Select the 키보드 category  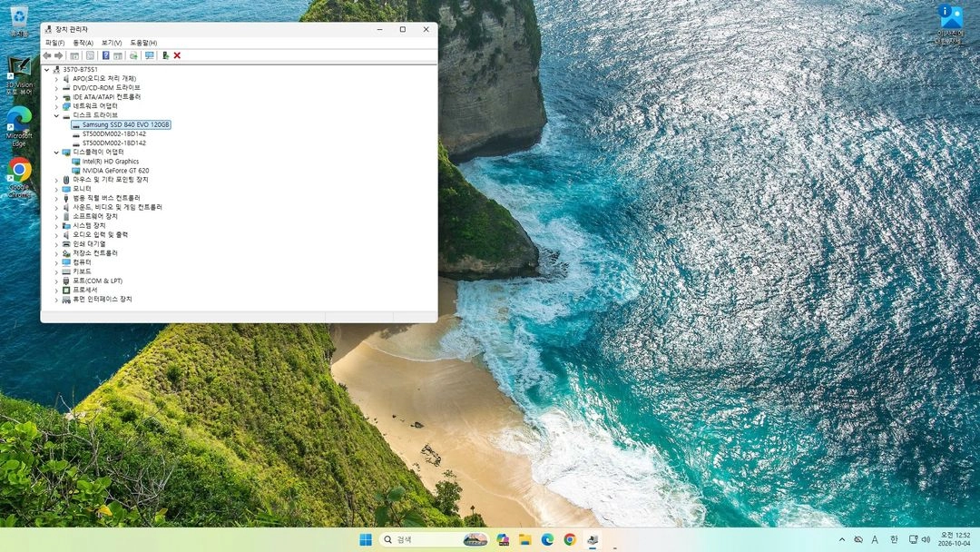82,271
